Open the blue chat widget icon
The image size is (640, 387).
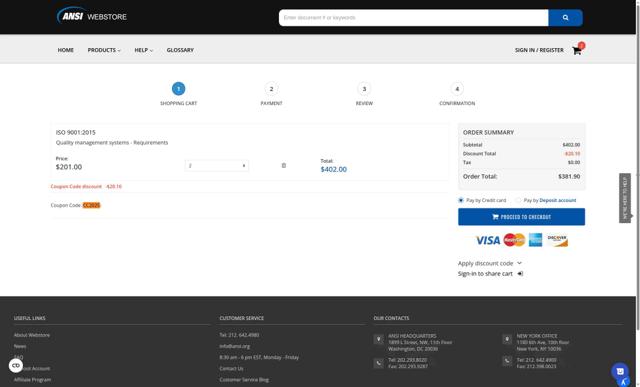tap(620, 371)
